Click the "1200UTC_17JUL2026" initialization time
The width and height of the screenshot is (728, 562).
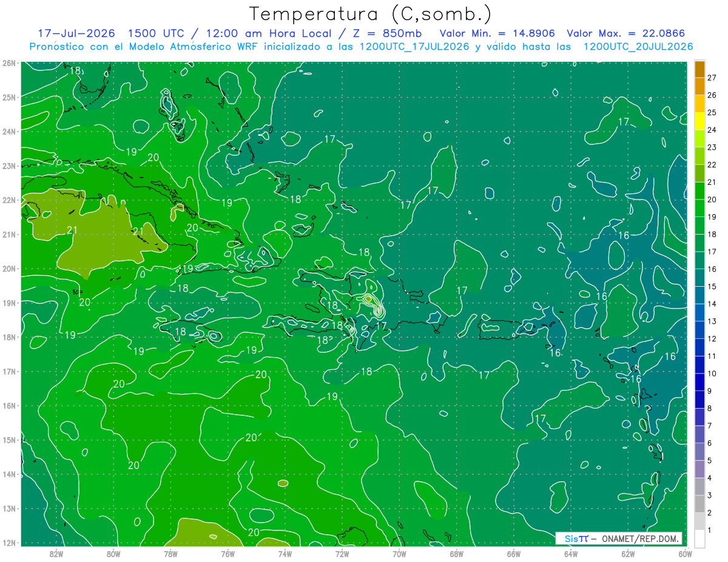[x=414, y=47]
